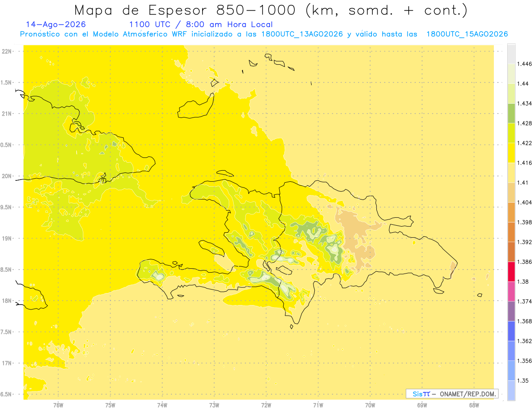The height and width of the screenshot is (411, 532).
Task: Click the legend value 1.446
Action: (x=525, y=64)
